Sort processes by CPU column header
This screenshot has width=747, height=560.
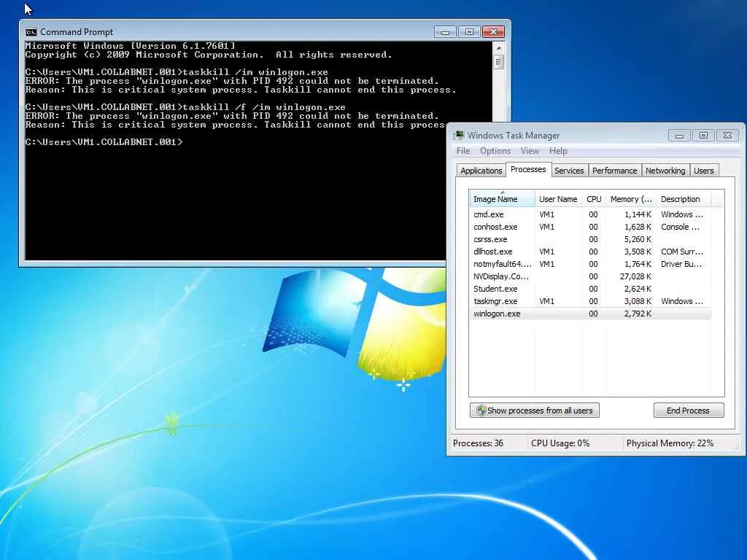[x=594, y=199]
